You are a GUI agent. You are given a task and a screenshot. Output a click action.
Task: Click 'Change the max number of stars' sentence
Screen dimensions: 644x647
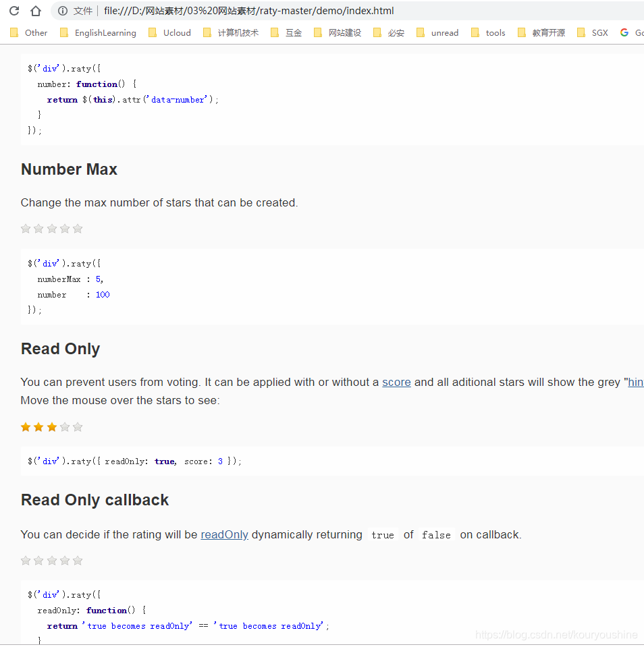coord(159,203)
